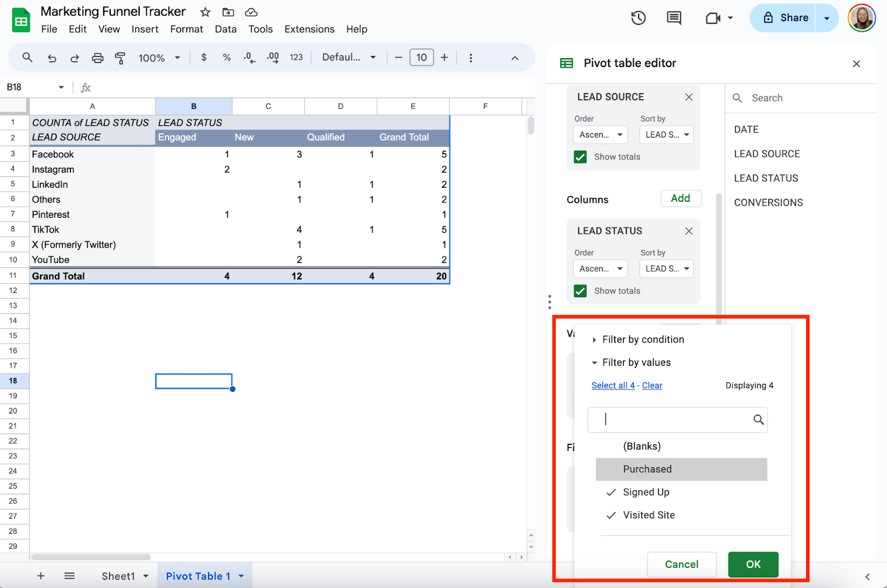Viewport: 887px width, 588px height.
Task: Uncheck the Signed Up filter value
Action: (681, 492)
